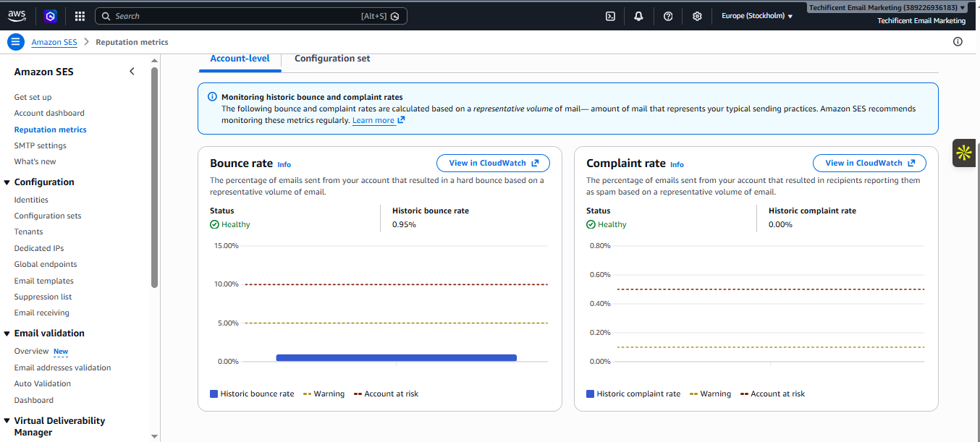Click complaint chart Warning legend entry
The width and height of the screenshot is (980, 442).
711,394
